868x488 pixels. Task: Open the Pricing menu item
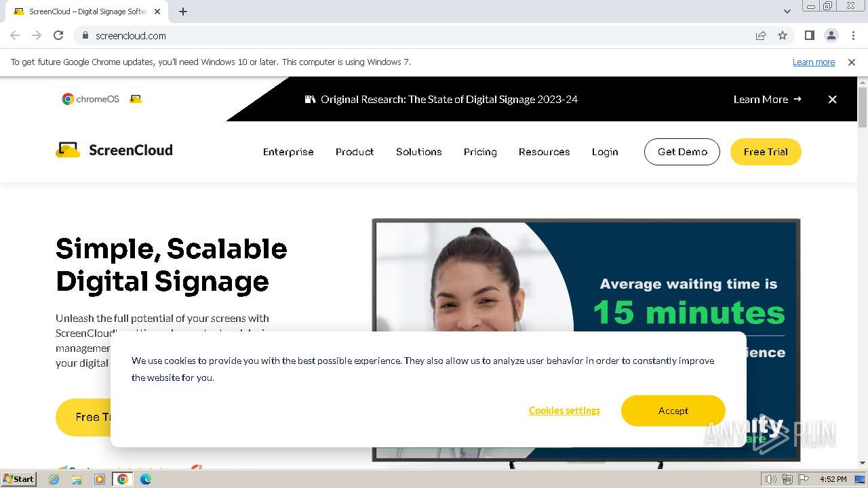[480, 152]
